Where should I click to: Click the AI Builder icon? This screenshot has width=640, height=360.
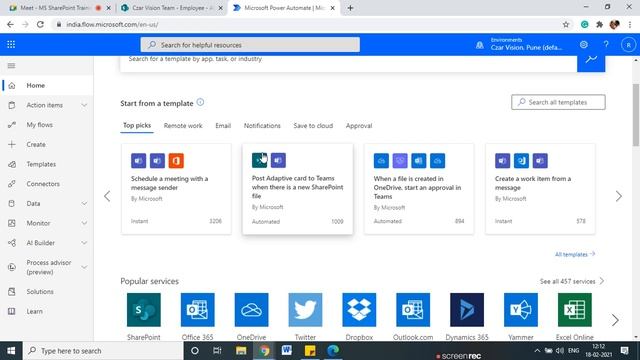pos(12,243)
